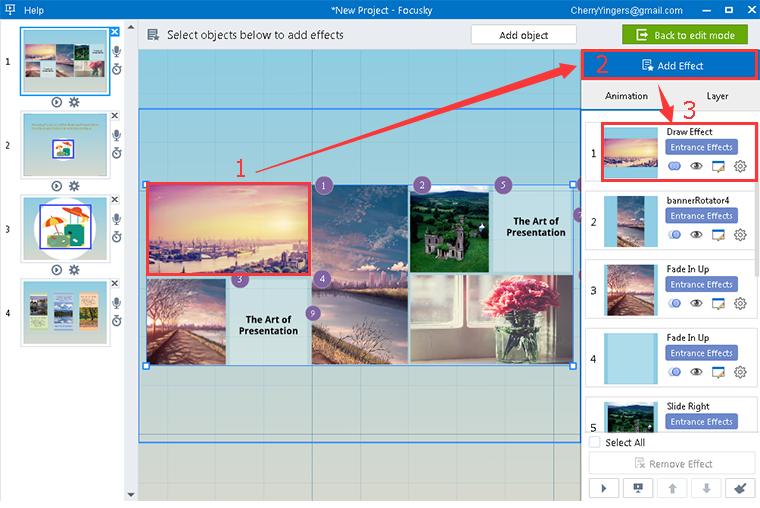Toggle the eye icon in animation row 3

pyautogui.click(x=696, y=303)
